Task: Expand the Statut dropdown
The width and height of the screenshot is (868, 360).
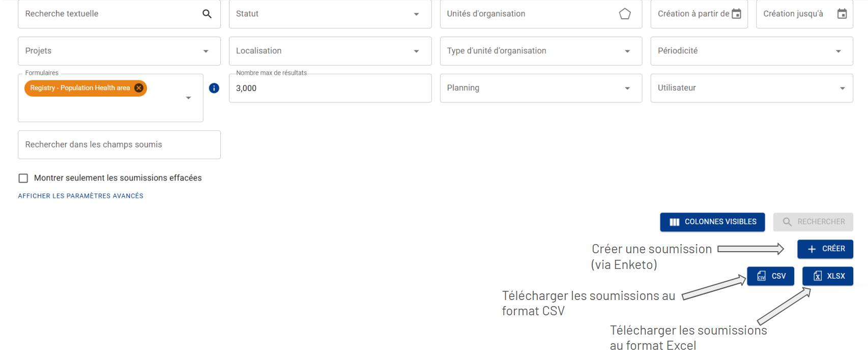Action: click(330, 14)
